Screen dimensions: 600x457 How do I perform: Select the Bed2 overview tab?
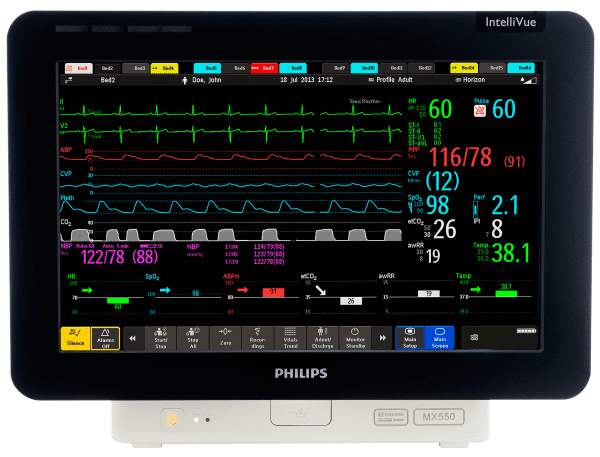(x=108, y=68)
